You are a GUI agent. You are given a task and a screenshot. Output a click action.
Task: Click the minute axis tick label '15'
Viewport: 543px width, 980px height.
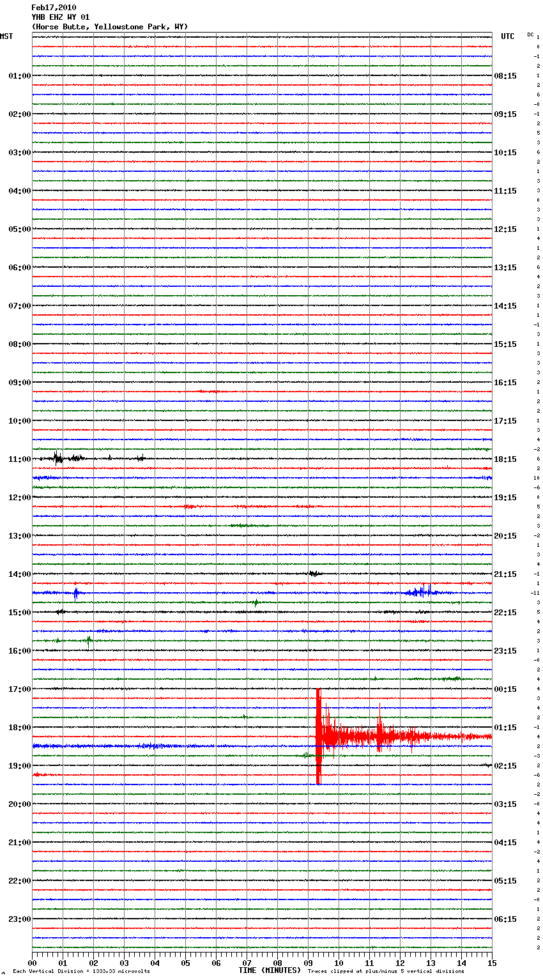(492, 963)
